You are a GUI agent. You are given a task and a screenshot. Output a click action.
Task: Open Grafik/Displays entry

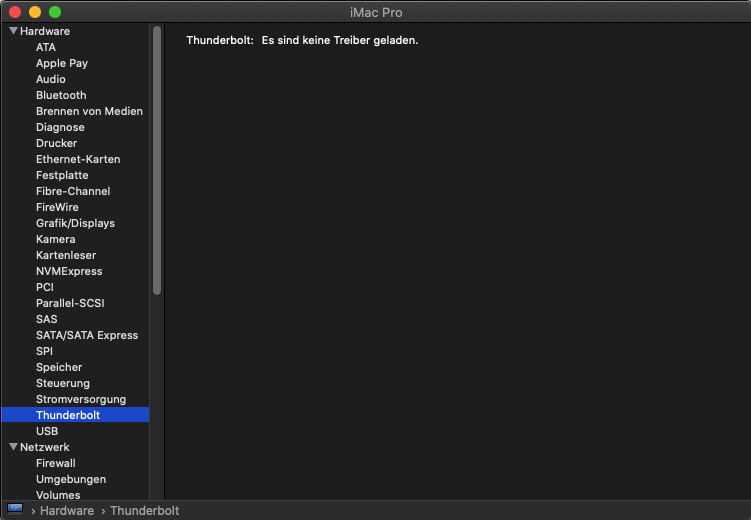click(76, 223)
